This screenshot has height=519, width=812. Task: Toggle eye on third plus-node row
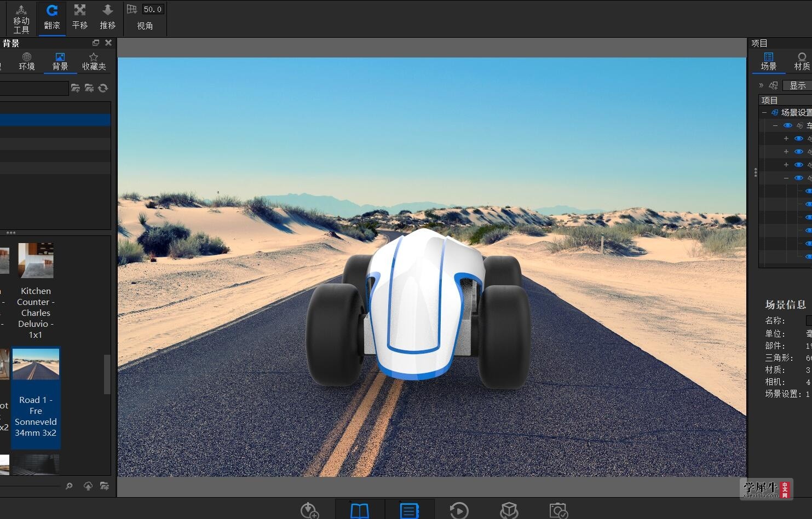pos(799,165)
